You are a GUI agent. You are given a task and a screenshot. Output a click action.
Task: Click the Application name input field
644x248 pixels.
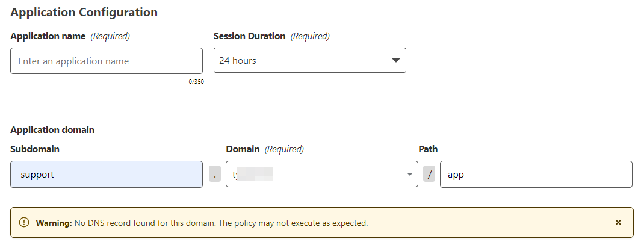107,61
